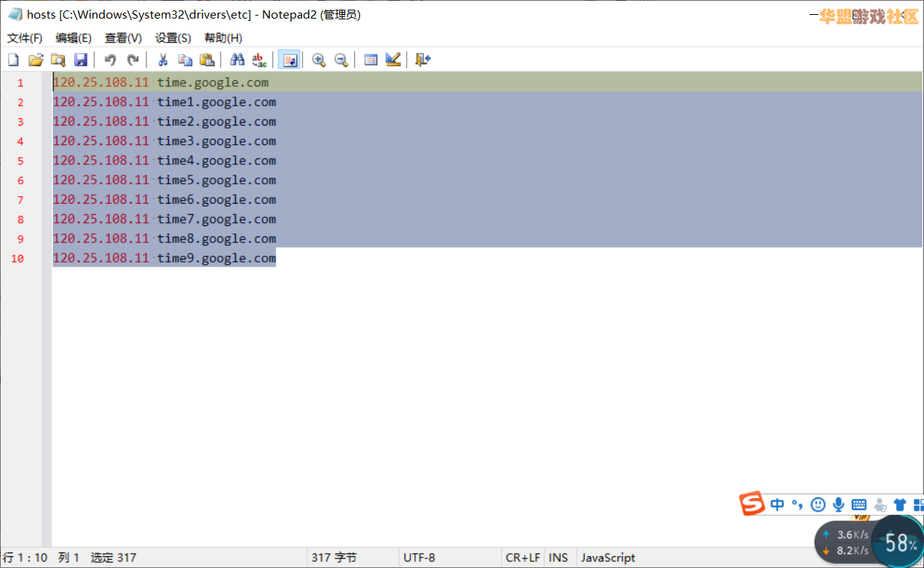Viewport: 924px width, 568px height.
Task: Open the 查看(V) menu
Action: 123,38
